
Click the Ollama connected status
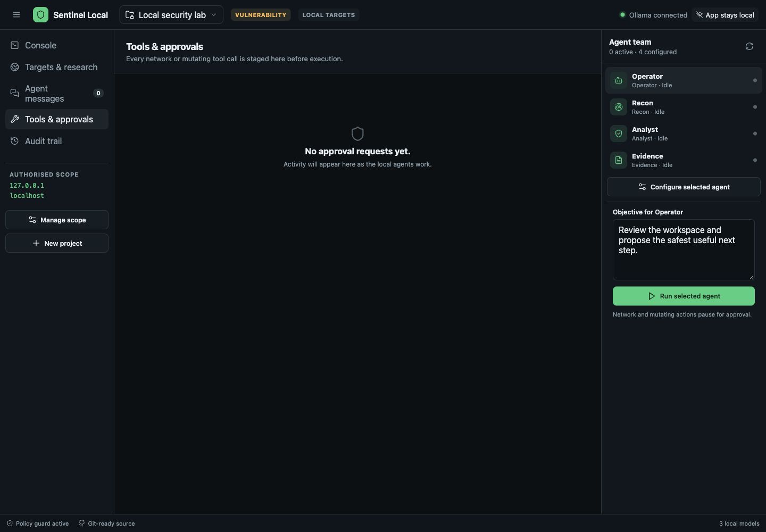pyautogui.click(x=654, y=15)
